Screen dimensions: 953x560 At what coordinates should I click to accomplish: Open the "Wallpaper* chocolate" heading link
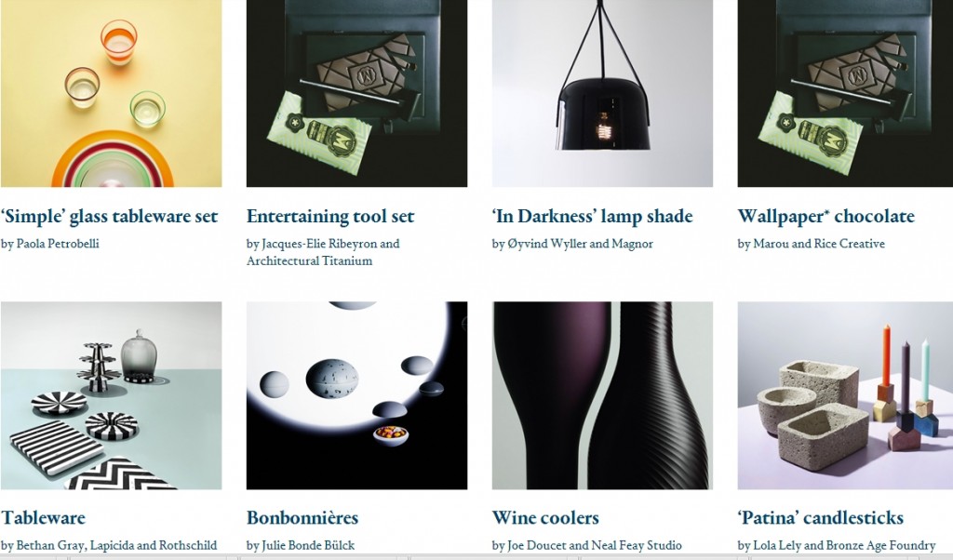coord(826,217)
